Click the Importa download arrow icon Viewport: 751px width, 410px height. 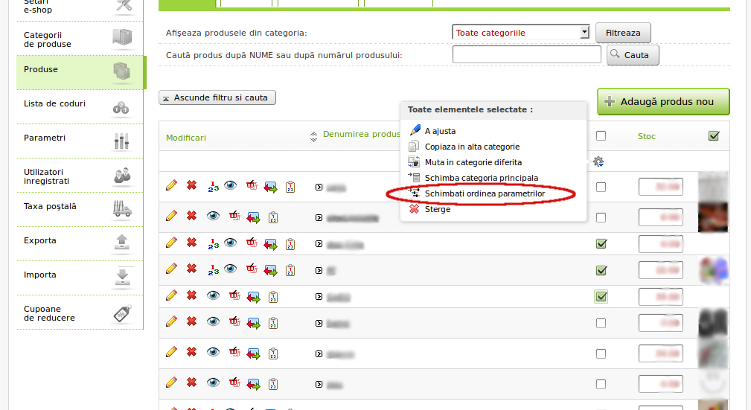(122, 276)
